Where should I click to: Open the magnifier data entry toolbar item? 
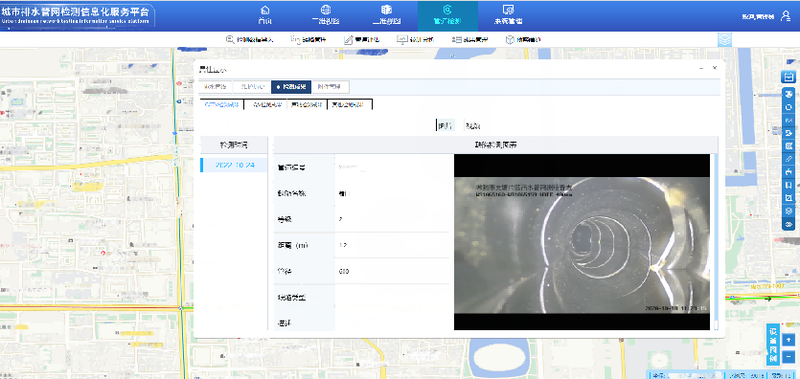pyautogui.click(x=250, y=39)
